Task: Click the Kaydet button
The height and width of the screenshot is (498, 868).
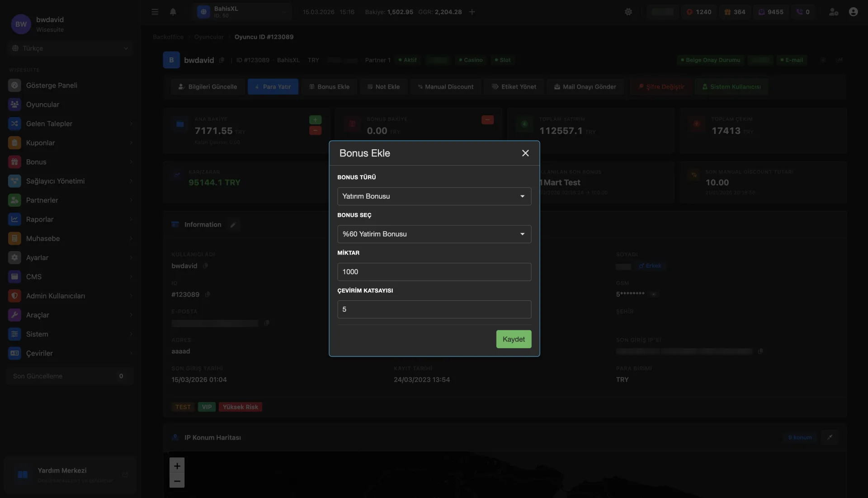Action: (514, 339)
